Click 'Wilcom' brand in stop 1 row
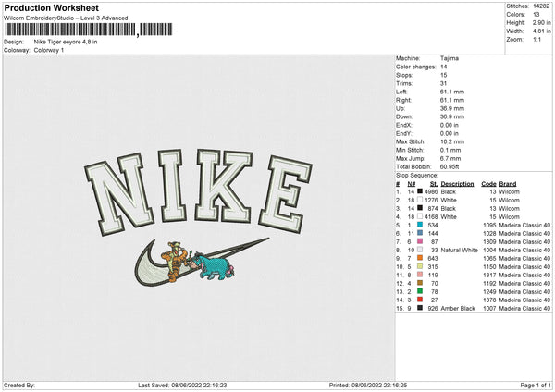This screenshot has height=392, width=555. coord(510,191)
